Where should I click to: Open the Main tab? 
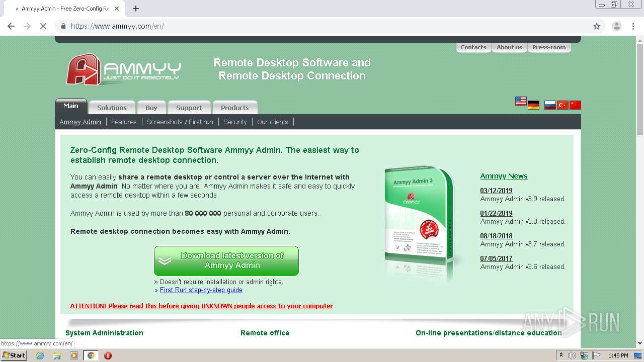[x=71, y=106]
